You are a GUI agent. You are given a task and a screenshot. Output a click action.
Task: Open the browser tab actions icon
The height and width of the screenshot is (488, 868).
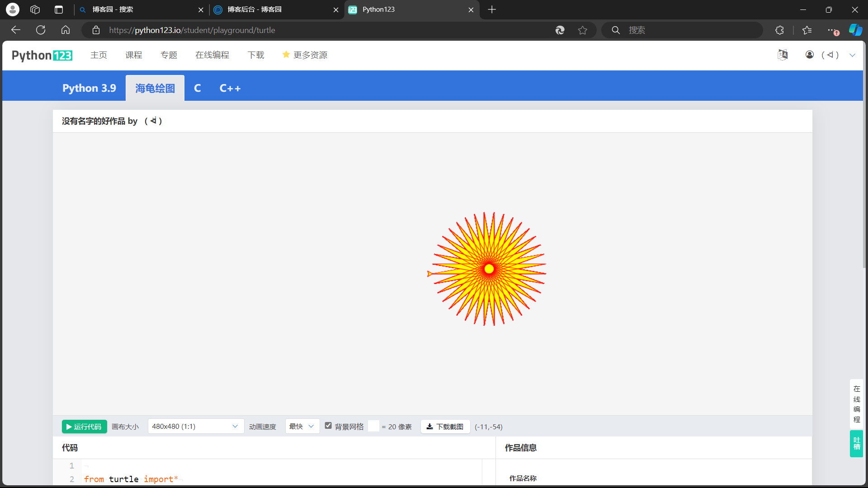(59, 9)
